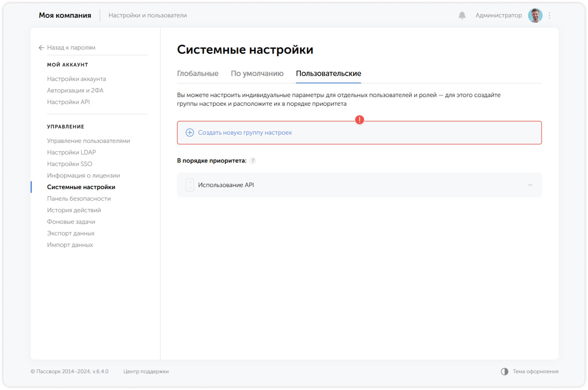Open 'Настройки и пользователи' in the header
This screenshot has height=390, width=588.
148,15
